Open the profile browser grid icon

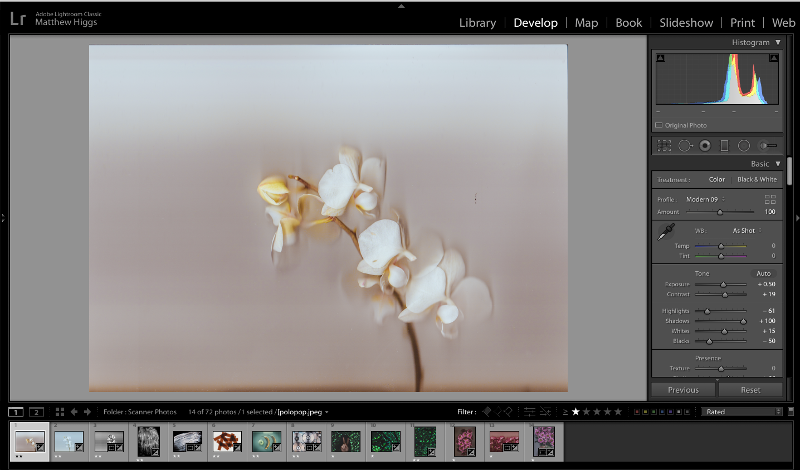(770, 199)
